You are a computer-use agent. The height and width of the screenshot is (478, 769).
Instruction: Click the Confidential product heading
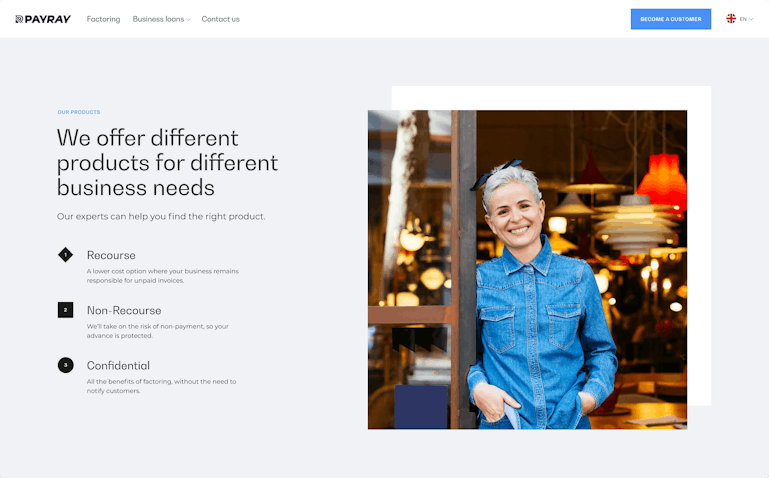pyautogui.click(x=118, y=366)
